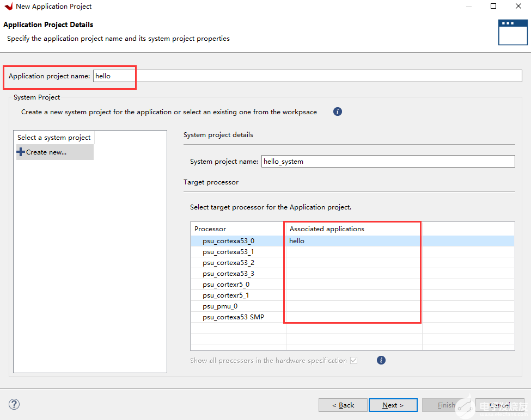Pick psu_pmu_0 processor row

pos(220,306)
